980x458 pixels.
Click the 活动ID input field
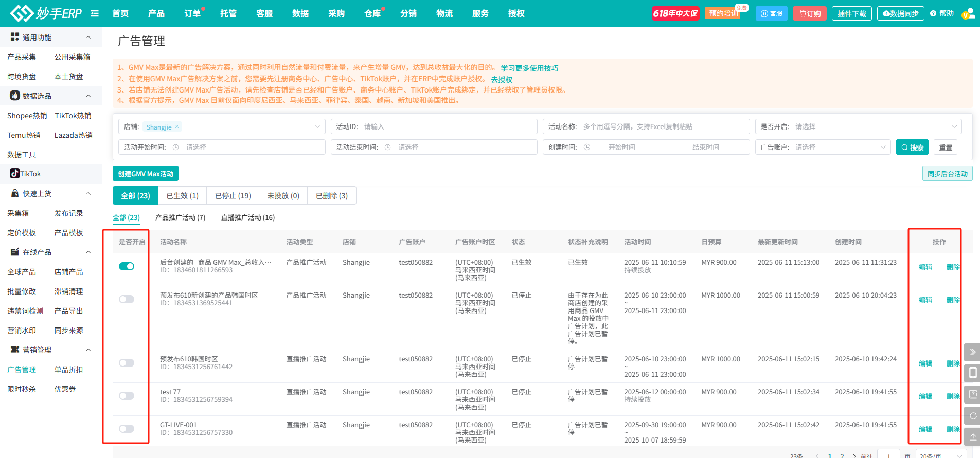(x=434, y=126)
